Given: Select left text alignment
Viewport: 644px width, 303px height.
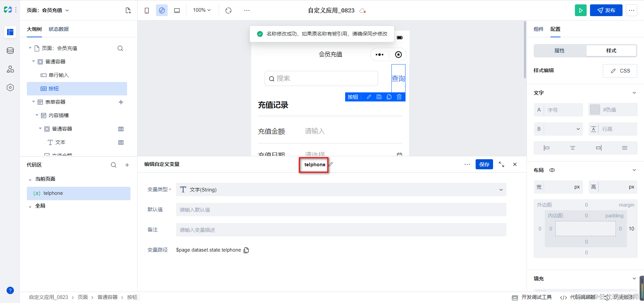Looking at the screenshot, I should pyautogui.click(x=546, y=148).
